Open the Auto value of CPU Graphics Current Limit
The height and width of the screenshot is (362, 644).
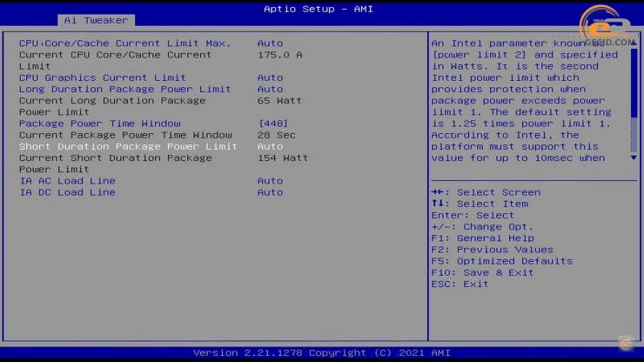pyautogui.click(x=270, y=77)
